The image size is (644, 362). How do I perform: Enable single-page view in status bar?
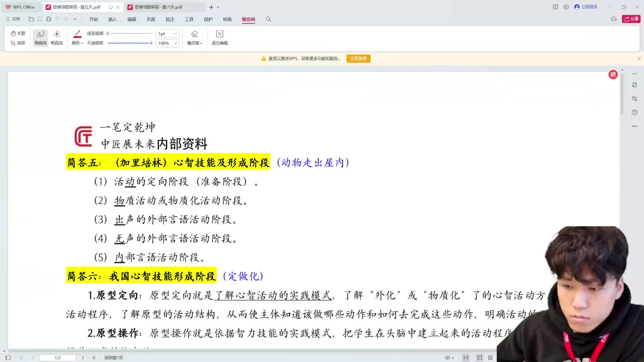point(480,358)
